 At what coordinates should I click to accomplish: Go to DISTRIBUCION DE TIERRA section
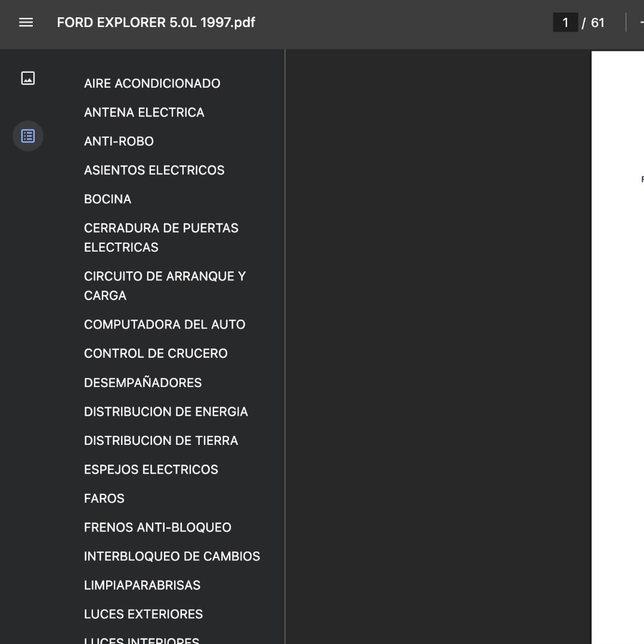tap(161, 441)
